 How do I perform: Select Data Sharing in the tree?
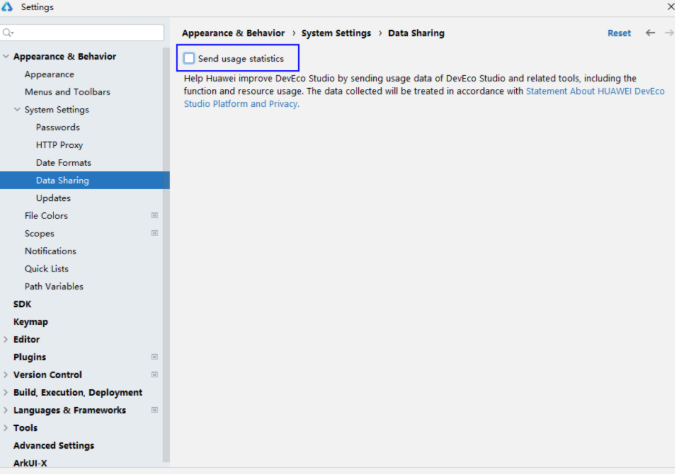85,180
